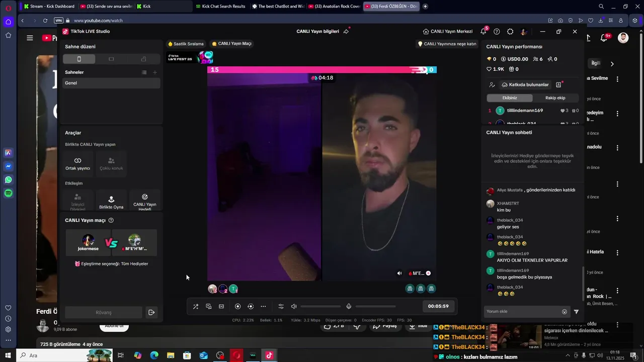
Task: Click the share arrow next to CANLI Yayın bilgileri
Action: [346, 31]
